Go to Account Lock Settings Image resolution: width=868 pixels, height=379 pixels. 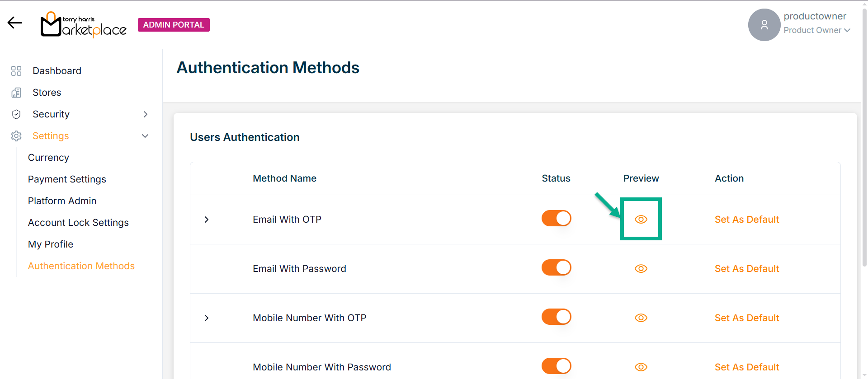point(78,223)
